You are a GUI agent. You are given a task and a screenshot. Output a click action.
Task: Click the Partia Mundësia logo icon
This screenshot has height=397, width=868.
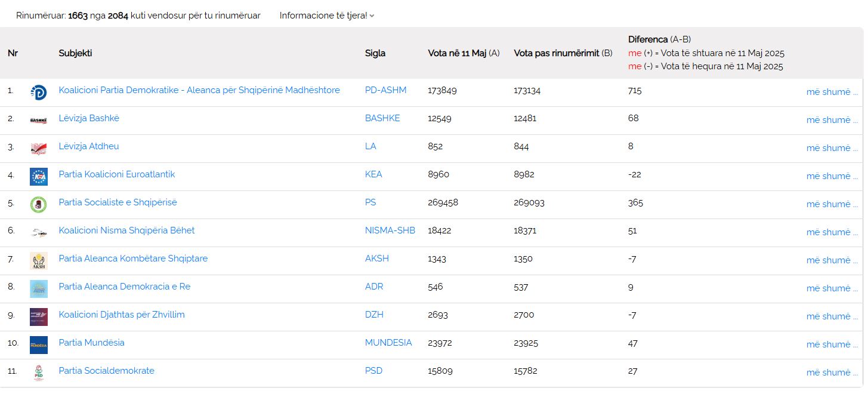coord(38,345)
